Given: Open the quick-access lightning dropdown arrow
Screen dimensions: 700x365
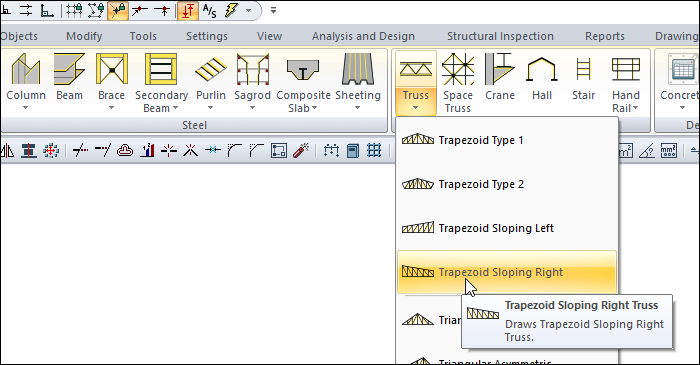Looking at the screenshot, I should coord(249,10).
